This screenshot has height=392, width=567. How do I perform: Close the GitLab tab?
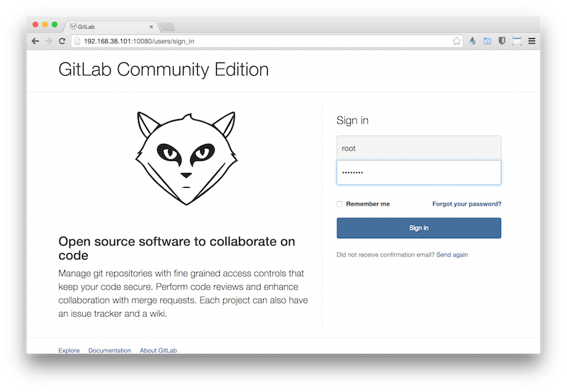[151, 26]
